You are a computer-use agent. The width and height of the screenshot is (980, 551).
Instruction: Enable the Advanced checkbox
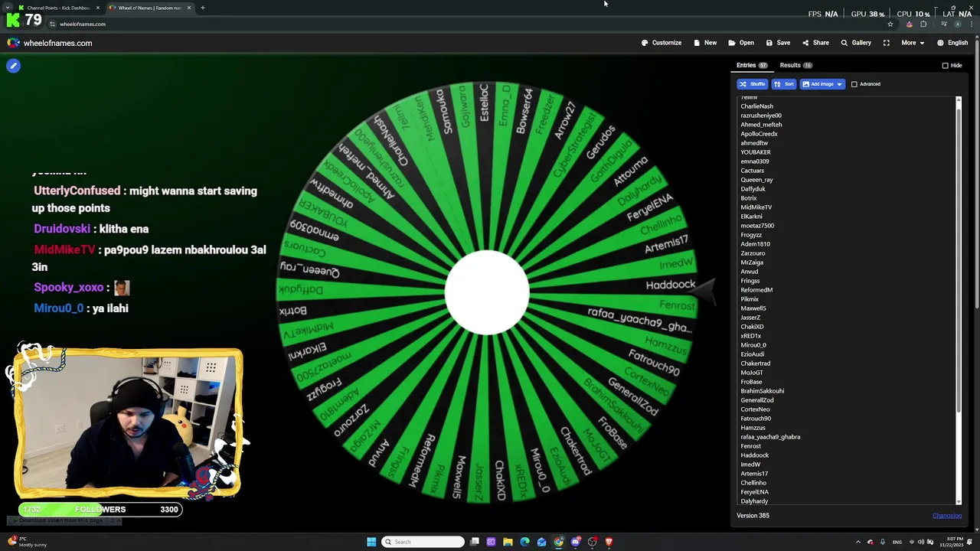[x=854, y=84]
